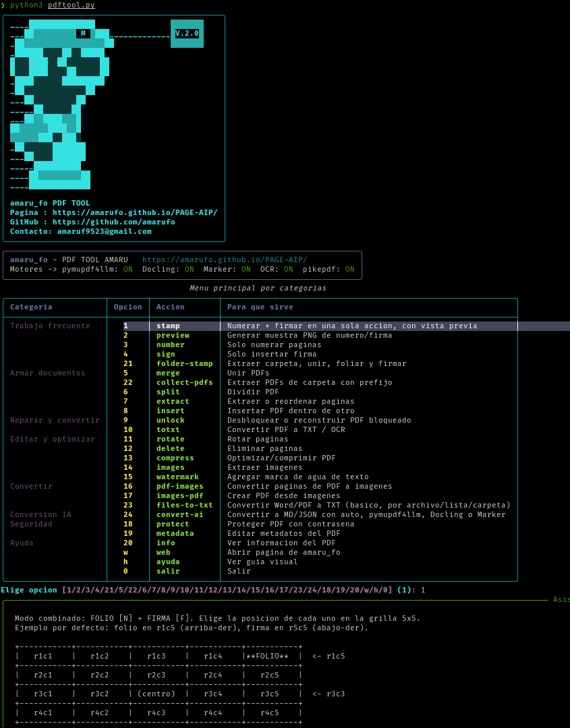Click the rotate action
Image resolution: width=570 pixels, height=728 pixels.
[171, 439]
